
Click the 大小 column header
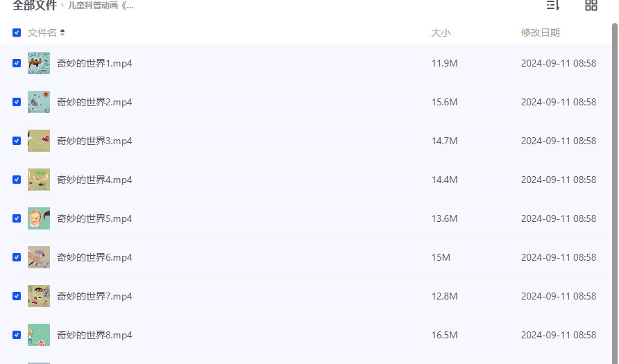441,33
